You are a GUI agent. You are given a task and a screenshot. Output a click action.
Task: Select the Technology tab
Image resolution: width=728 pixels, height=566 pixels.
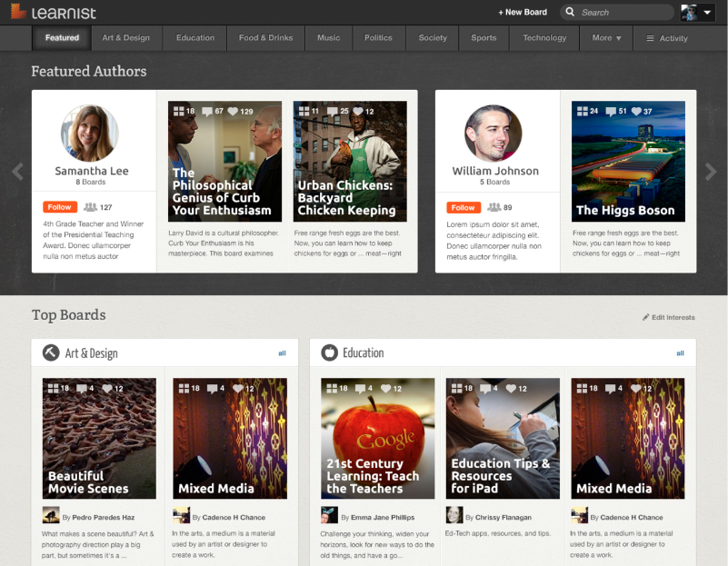click(x=544, y=38)
